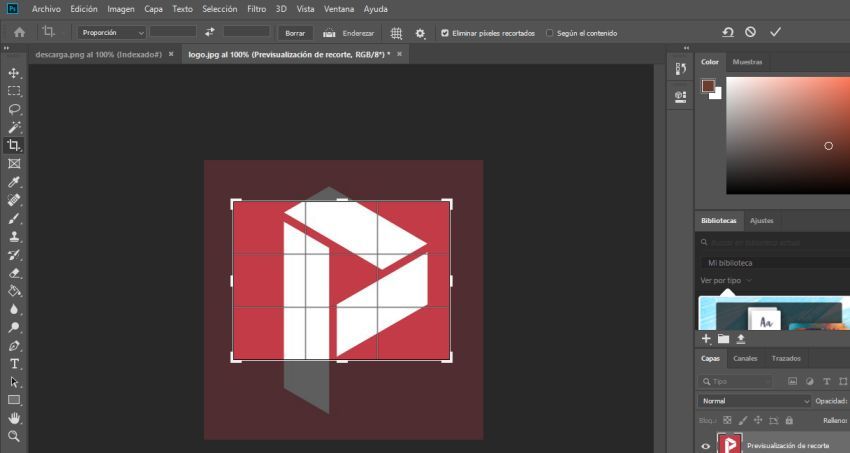Open the Archivo menu

click(46, 9)
